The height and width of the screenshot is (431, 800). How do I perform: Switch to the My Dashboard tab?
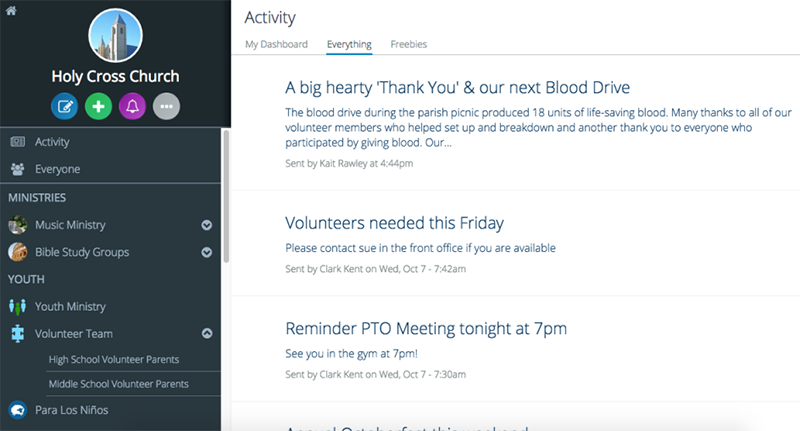[x=276, y=44]
